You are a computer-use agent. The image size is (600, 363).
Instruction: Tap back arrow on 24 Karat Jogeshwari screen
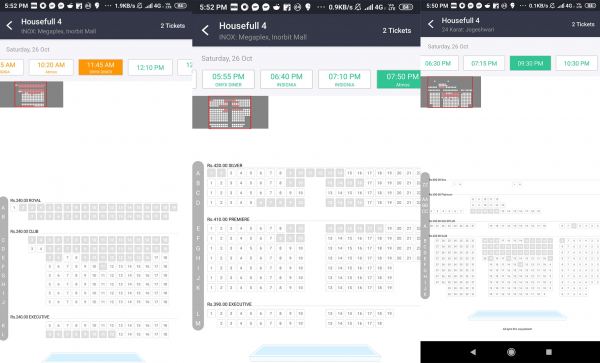click(431, 24)
